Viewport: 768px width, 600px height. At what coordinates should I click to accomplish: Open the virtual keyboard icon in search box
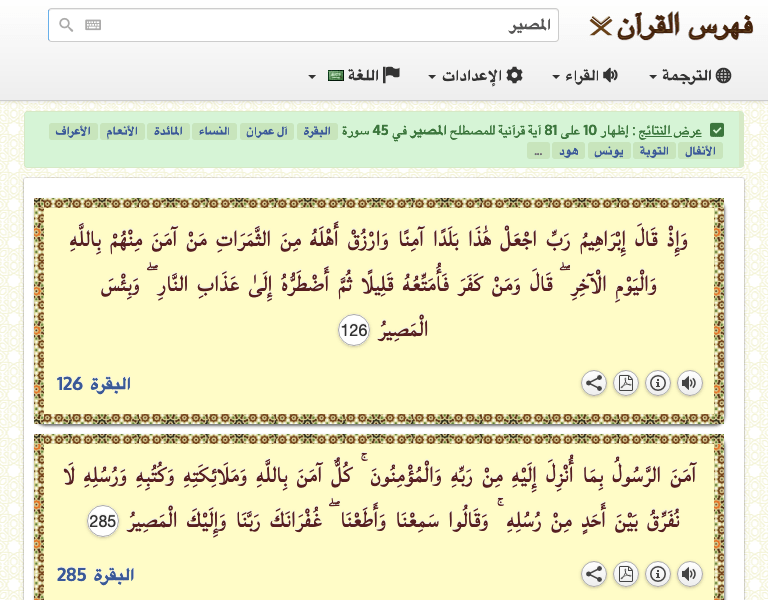click(x=93, y=26)
